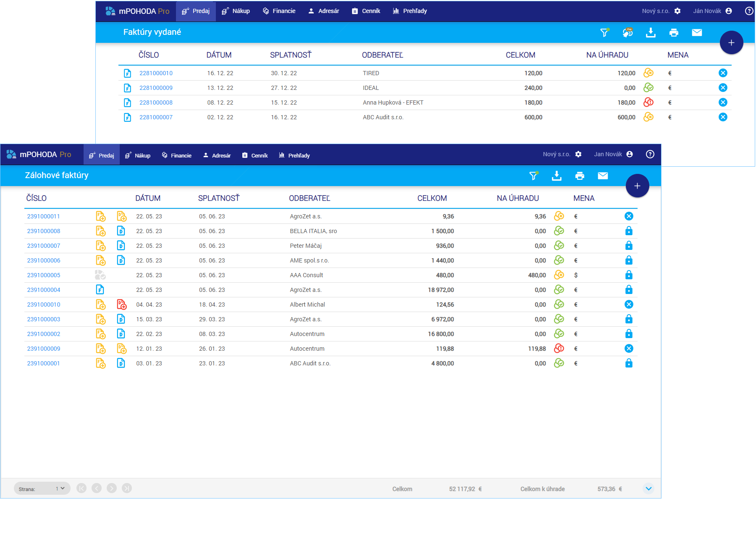
Task: Go to next page button
Action: pyautogui.click(x=112, y=488)
